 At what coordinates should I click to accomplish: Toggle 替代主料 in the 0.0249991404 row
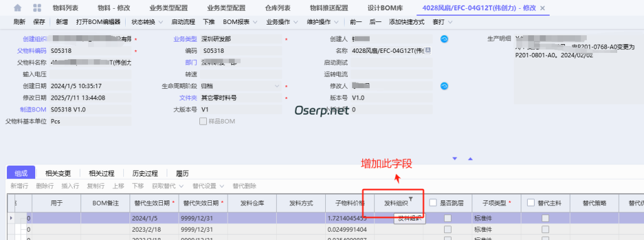[x=545, y=229]
